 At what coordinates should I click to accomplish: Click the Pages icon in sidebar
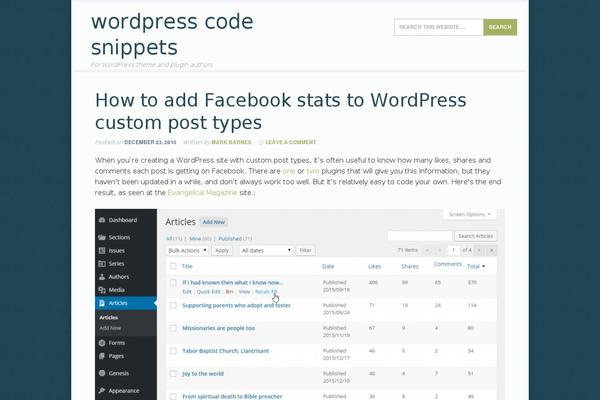pos(102,356)
